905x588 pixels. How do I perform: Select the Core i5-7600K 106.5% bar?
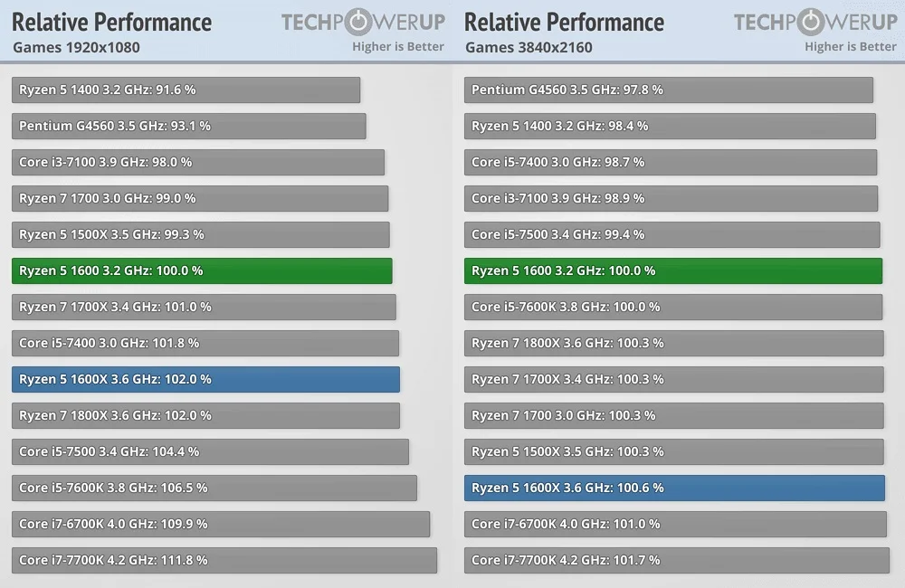coord(214,488)
